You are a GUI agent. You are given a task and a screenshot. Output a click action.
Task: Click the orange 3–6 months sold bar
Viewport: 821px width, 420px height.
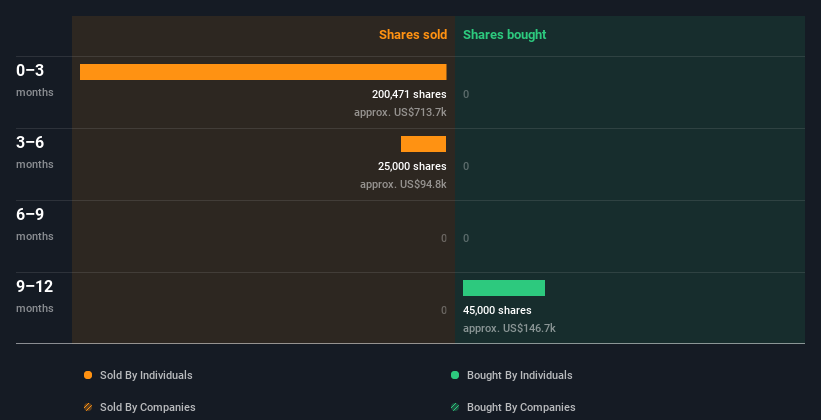pyautogui.click(x=424, y=144)
